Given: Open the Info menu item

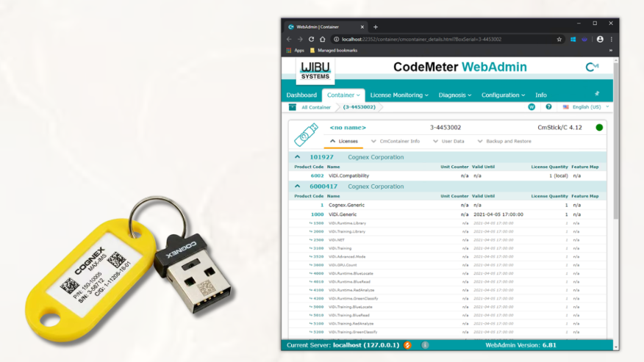Looking at the screenshot, I should (541, 95).
